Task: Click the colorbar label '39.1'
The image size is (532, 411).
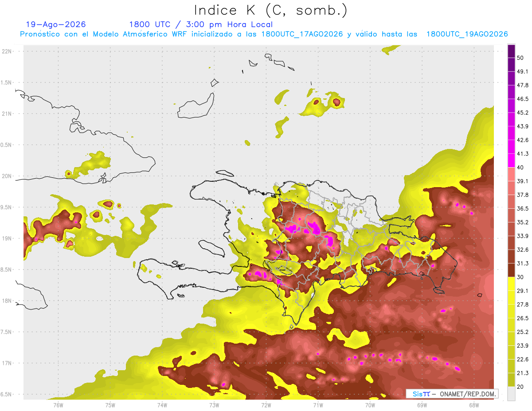Action: (x=523, y=181)
